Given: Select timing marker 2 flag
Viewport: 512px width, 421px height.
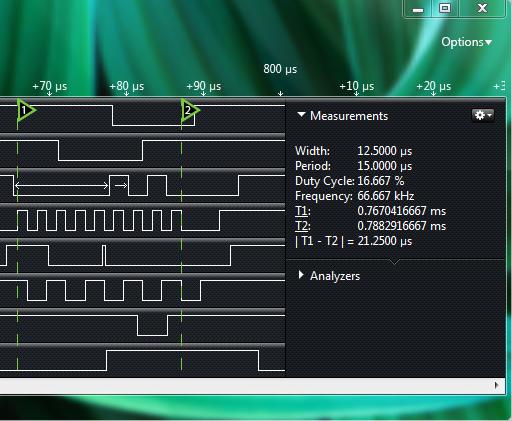Looking at the screenshot, I should pos(190,110).
